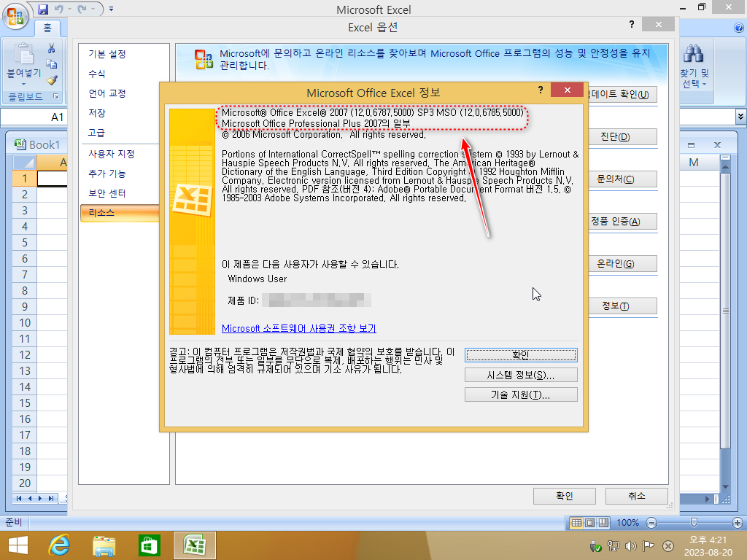747x560 pixels.
Task: Go to last sheet tab navigation arrow
Action: coord(51,499)
